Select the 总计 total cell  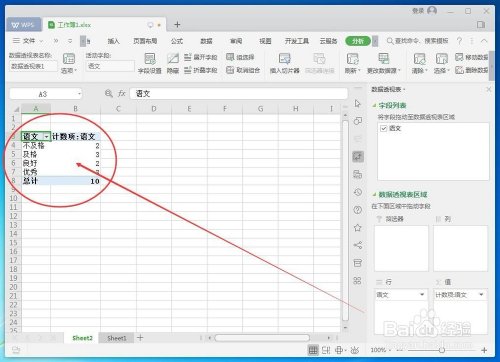tap(36, 181)
